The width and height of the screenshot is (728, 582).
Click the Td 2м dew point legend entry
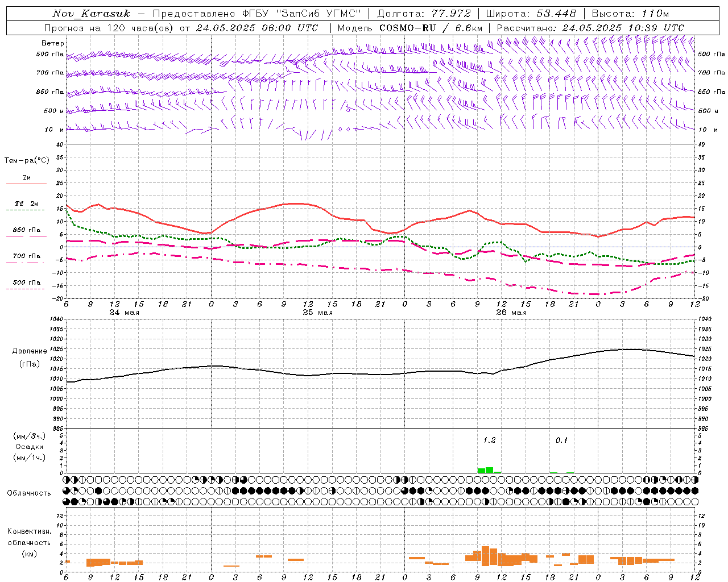tap(26, 203)
